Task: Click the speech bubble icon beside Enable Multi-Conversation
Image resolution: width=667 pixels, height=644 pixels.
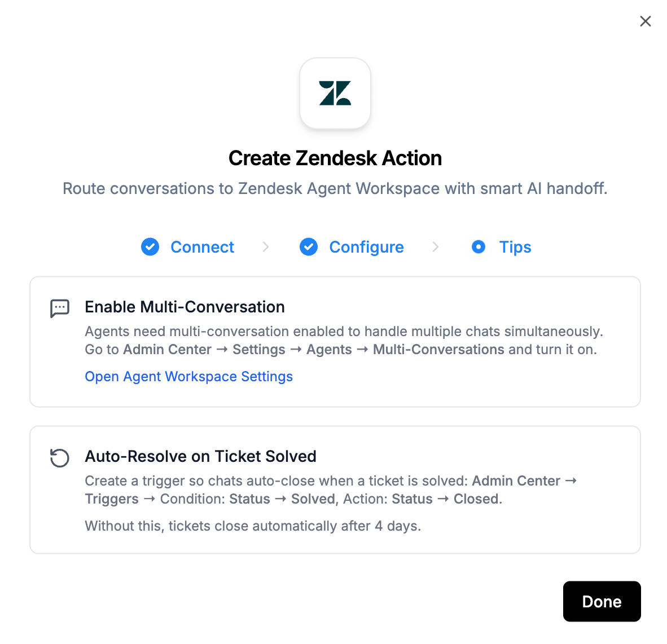Action: (x=60, y=308)
